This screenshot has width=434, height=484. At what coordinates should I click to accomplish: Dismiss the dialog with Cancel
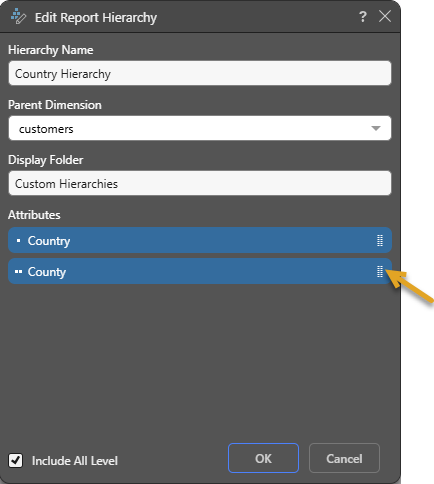(344, 458)
